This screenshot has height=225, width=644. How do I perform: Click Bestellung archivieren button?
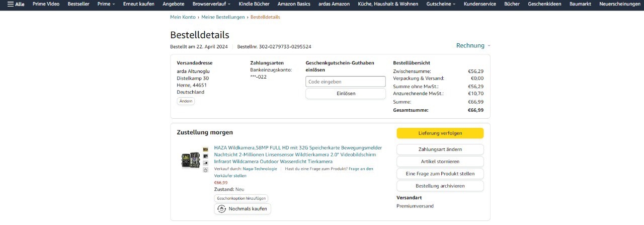click(x=440, y=186)
